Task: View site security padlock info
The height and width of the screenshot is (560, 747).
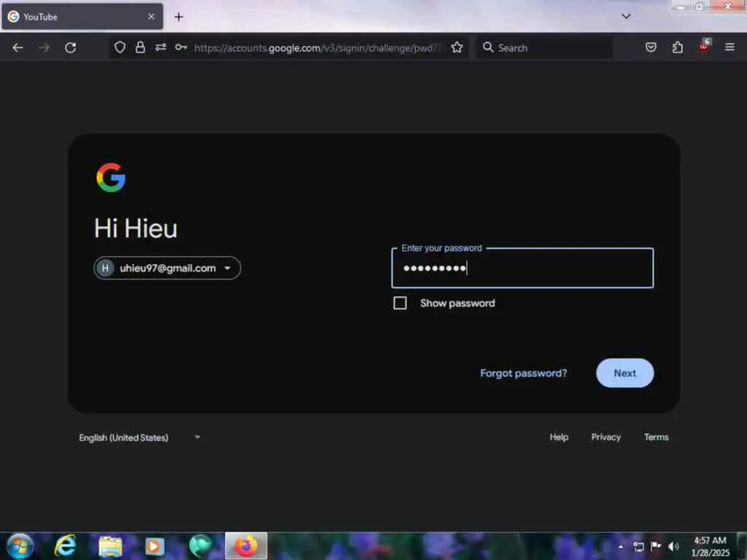Action: click(x=140, y=47)
